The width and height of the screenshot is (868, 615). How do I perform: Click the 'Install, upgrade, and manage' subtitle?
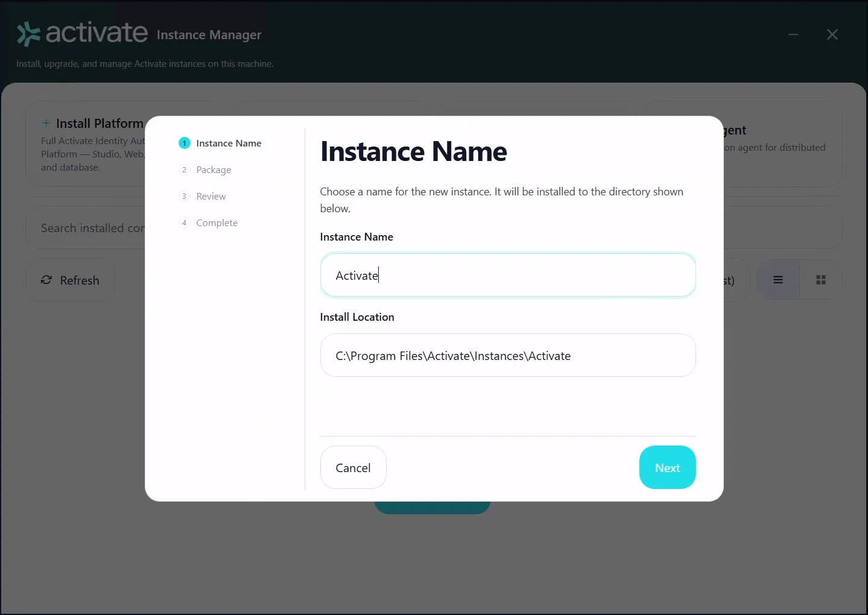tap(145, 64)
